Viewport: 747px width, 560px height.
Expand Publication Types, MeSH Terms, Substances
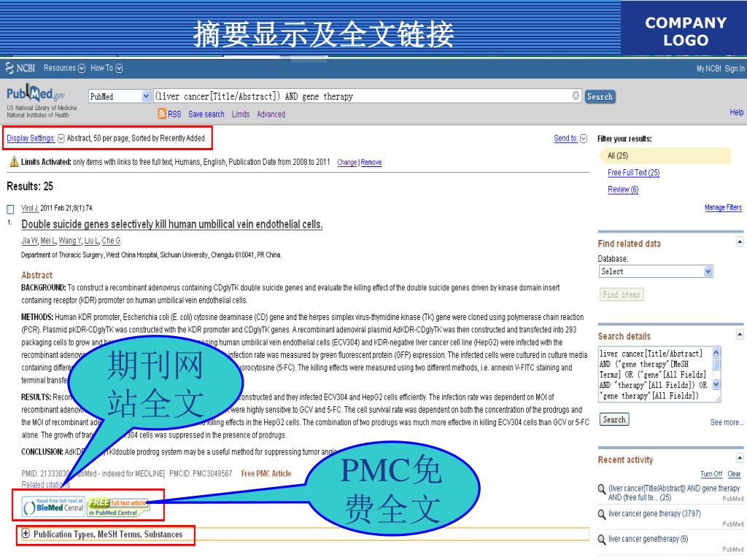coord(26,534)
